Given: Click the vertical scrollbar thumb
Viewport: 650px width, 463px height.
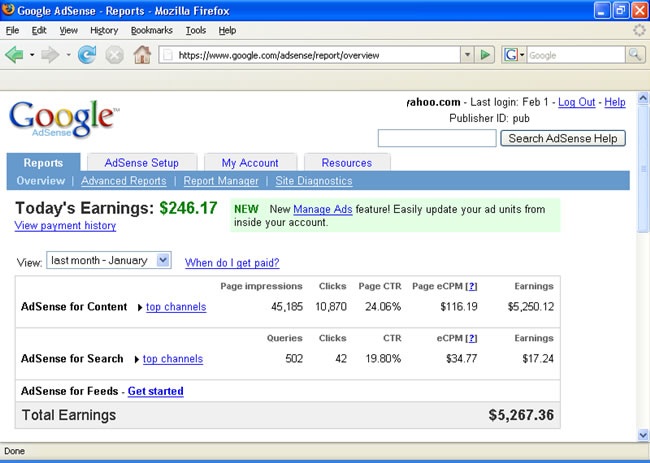Looking at the screenshot, I should point(643,169).
